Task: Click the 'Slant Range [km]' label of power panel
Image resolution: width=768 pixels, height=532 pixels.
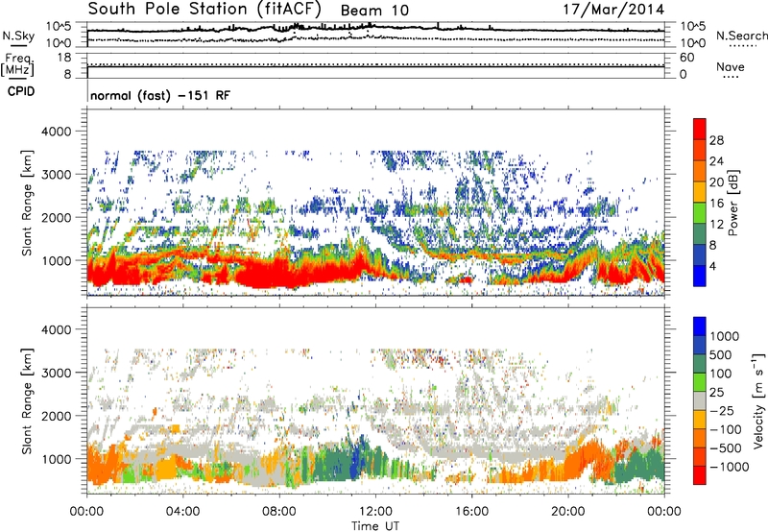Action: coord(27,203)
